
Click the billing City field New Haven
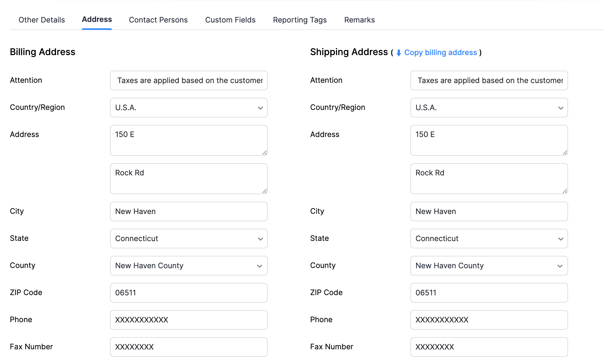click(x=189, y=211)
